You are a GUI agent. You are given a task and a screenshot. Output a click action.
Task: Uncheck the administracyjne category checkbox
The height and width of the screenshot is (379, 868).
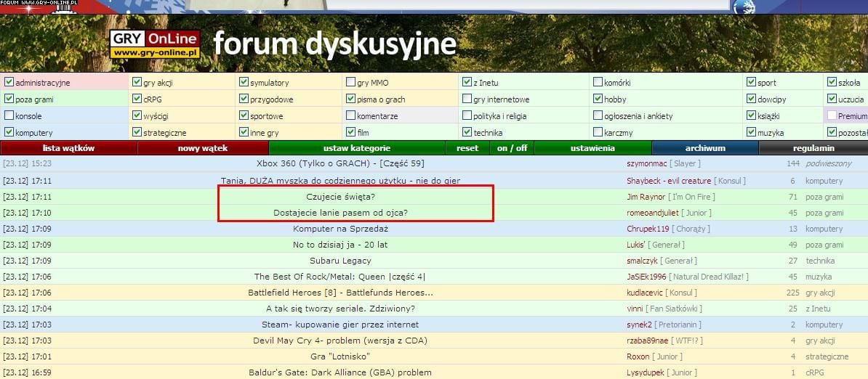(x=9, y=83)
